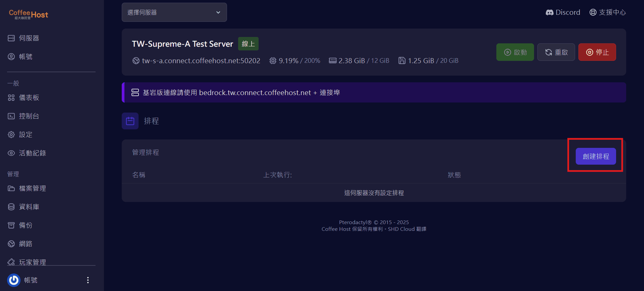
Task: Click the chevron arrow in server selector
Action: (x=218, y=12)
